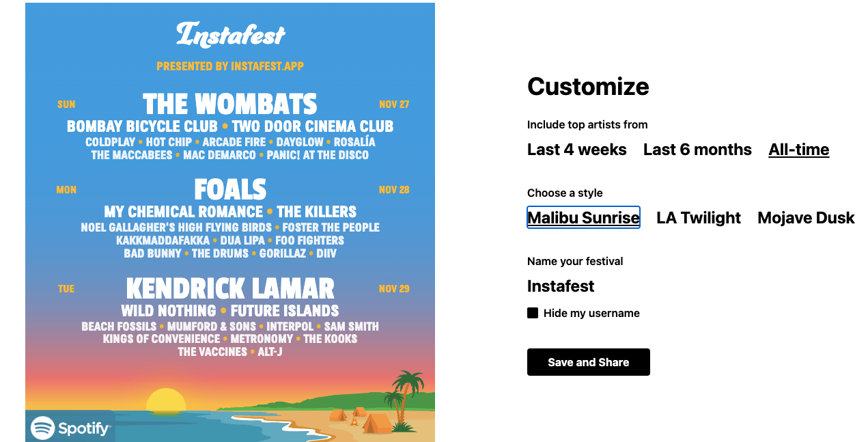The image size is (868, 442).
Task: Select Last 6 months time range
Action: click(697, 150)
